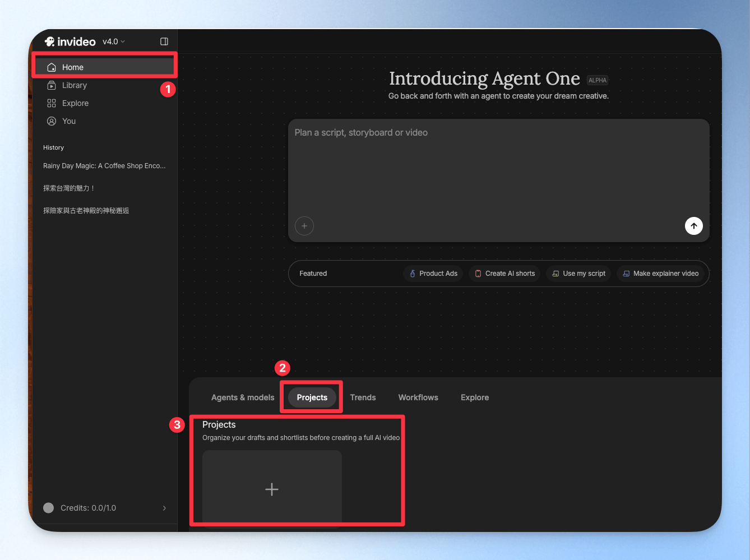The image size is (750, 560).
Task: Click the Credits avatar circle
Action: click(49, 508)
